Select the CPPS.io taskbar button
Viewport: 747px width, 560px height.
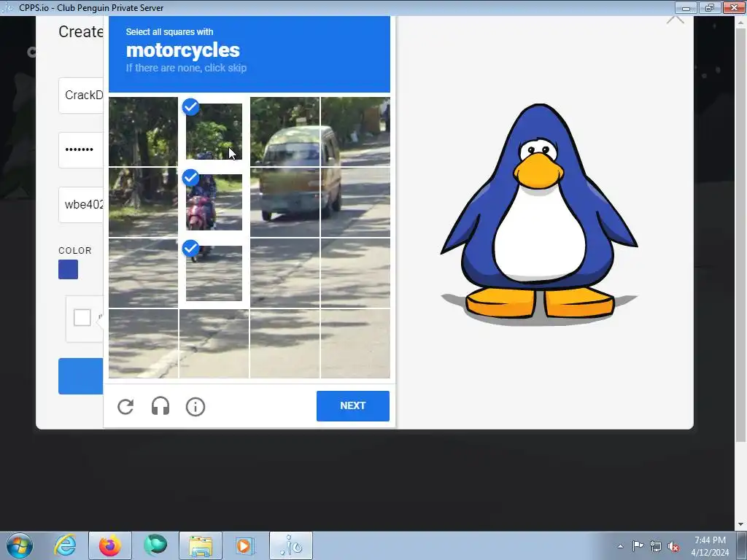tap(291, 545)
